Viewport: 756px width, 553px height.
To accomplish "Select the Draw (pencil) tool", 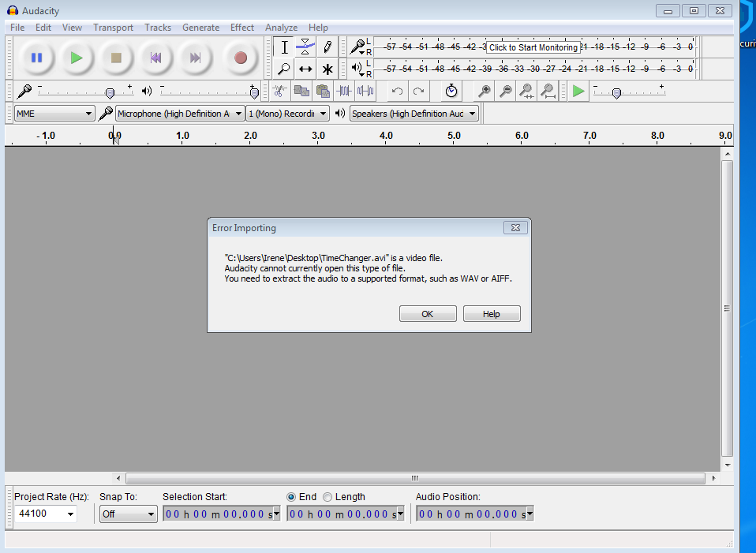I will coord(327,47).
